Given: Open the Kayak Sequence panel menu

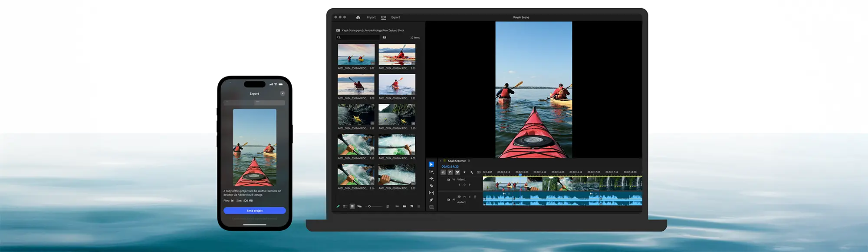Looking at the screenshot, I should pyautogui.click(x=469, y=161).
